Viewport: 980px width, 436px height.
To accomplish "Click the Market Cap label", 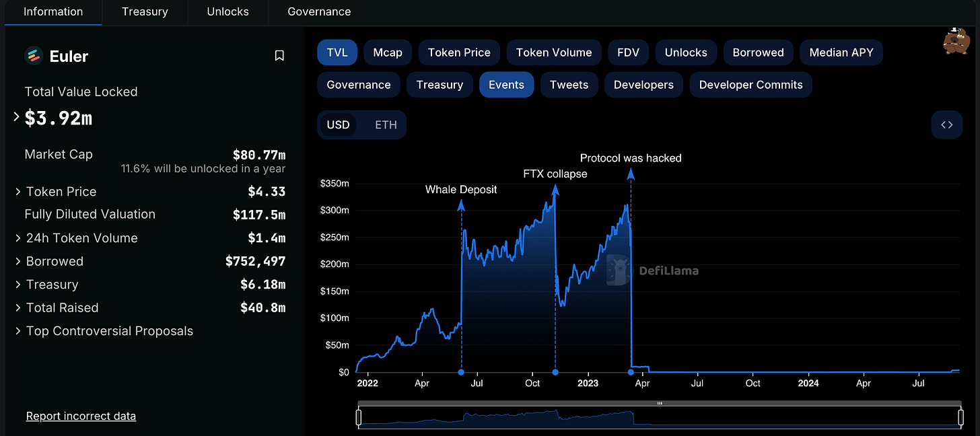I will tap(59, 154).
